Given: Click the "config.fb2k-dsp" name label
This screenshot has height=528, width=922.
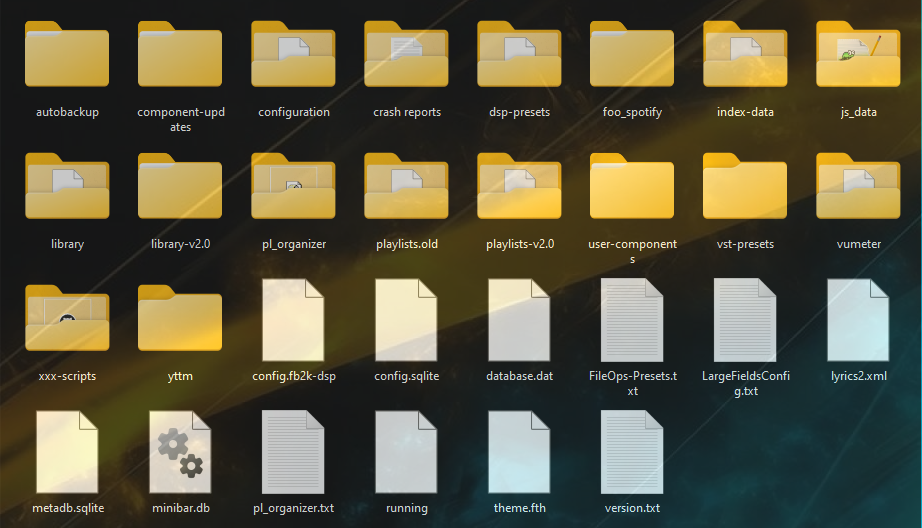Looking at the screenshot, I should (x=293, y=376).
